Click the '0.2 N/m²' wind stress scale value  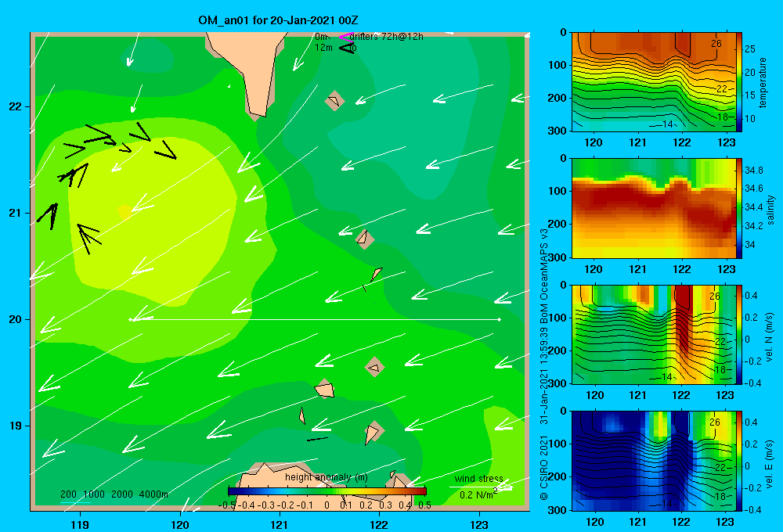478,494
